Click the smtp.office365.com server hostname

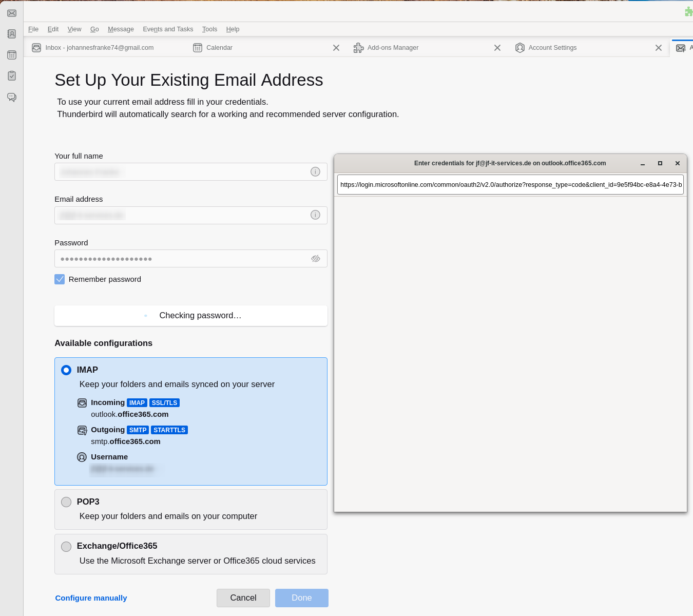tap(126, 441)
